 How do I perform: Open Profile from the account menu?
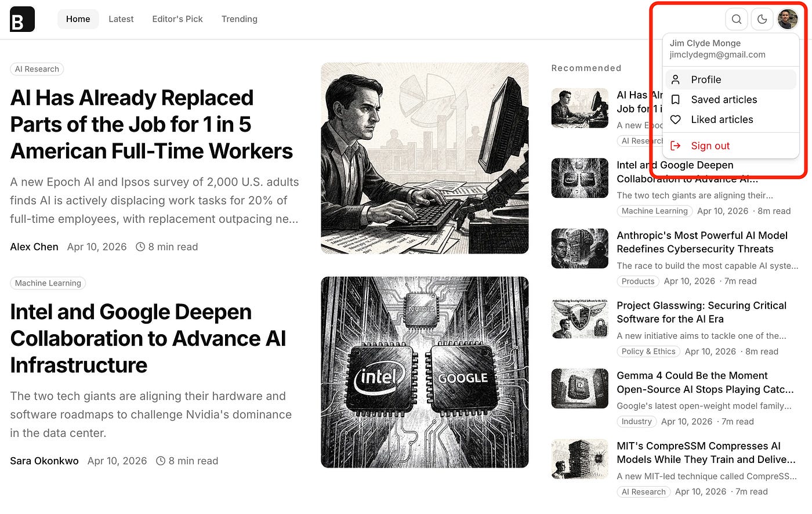731,79
